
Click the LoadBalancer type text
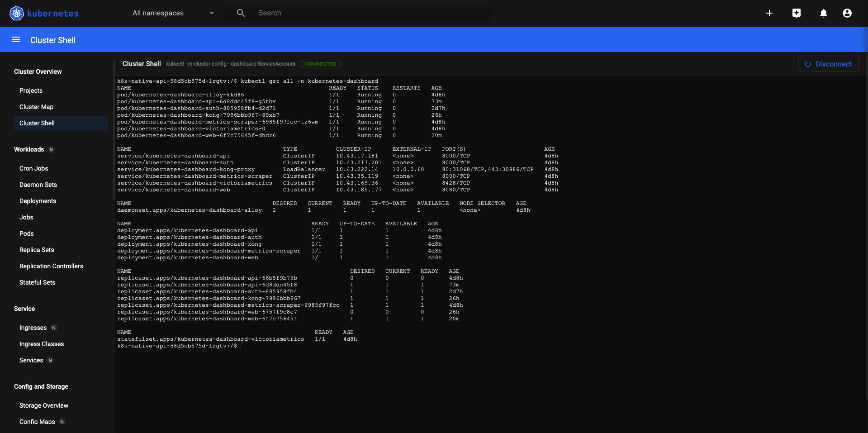pyautogui.click(x=304, y=170)
